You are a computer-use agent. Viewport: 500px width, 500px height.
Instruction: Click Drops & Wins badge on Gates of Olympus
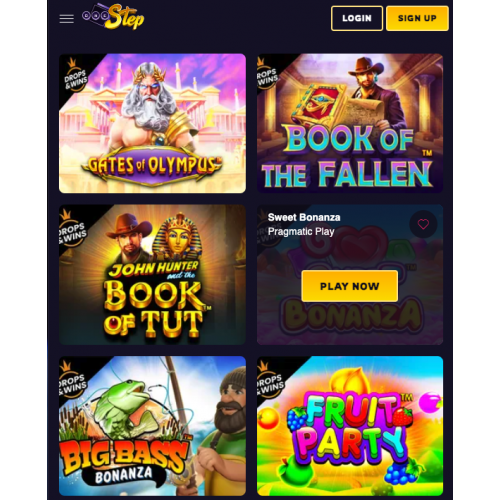pos(75,76)
